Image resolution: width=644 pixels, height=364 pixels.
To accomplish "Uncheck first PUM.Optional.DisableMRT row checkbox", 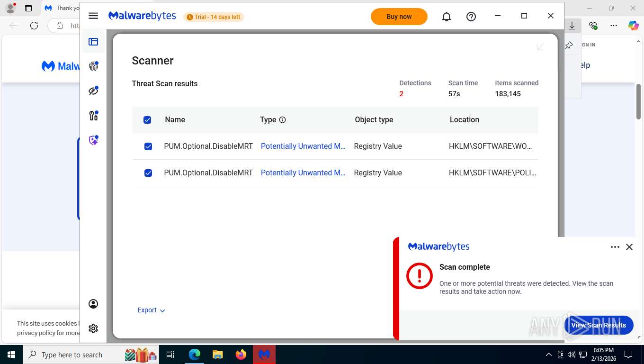I will [x=148, y=146].
